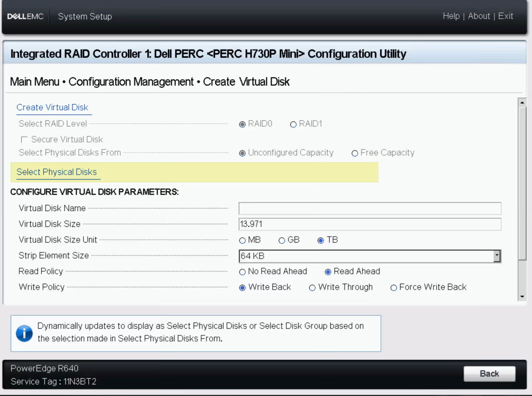Viewport: 532px width, 396px height.
Task: Click the Write Policy label
Action: (x=42, y=287)
